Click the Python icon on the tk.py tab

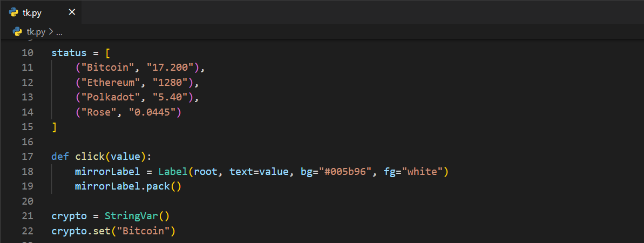point(14,12)
